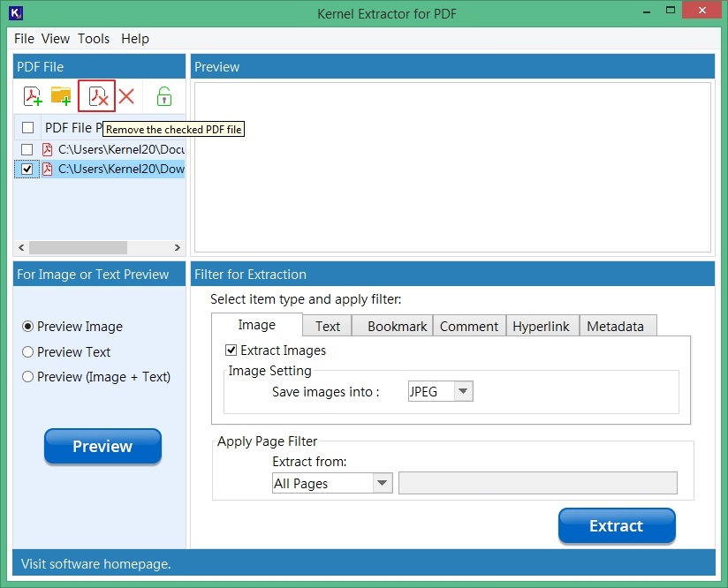This screenshot has width=728, height=588.
Task: Open the Help menu
Action: point(135,39)
